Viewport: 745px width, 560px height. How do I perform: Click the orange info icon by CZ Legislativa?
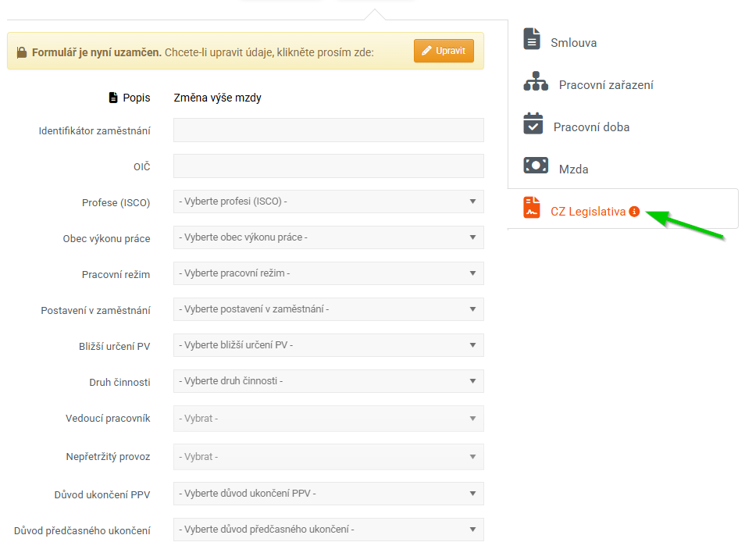coord(634,211)
